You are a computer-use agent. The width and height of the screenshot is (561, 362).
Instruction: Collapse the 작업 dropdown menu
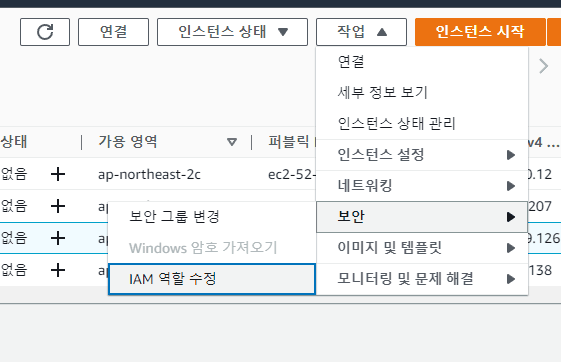361,32
